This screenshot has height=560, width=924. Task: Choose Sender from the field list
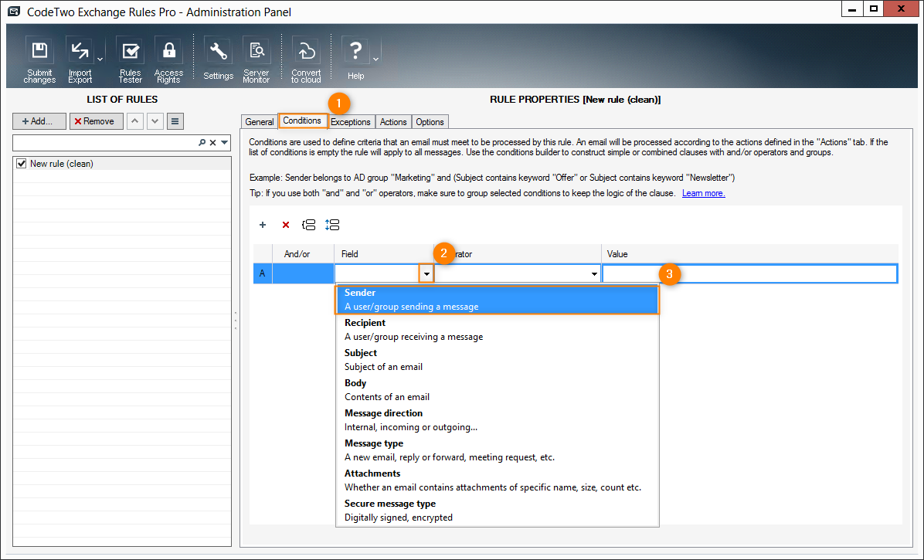497,300
